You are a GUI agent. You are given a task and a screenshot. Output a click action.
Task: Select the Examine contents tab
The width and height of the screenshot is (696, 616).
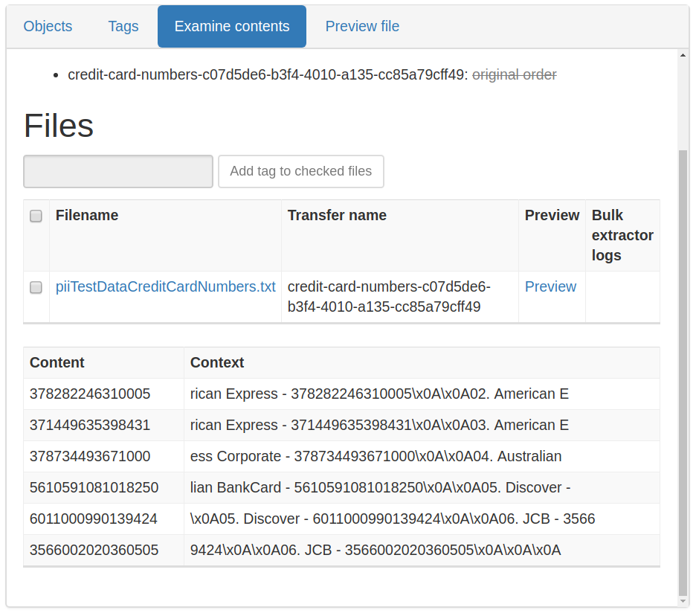pyautogui.click(x=232, y=27)
